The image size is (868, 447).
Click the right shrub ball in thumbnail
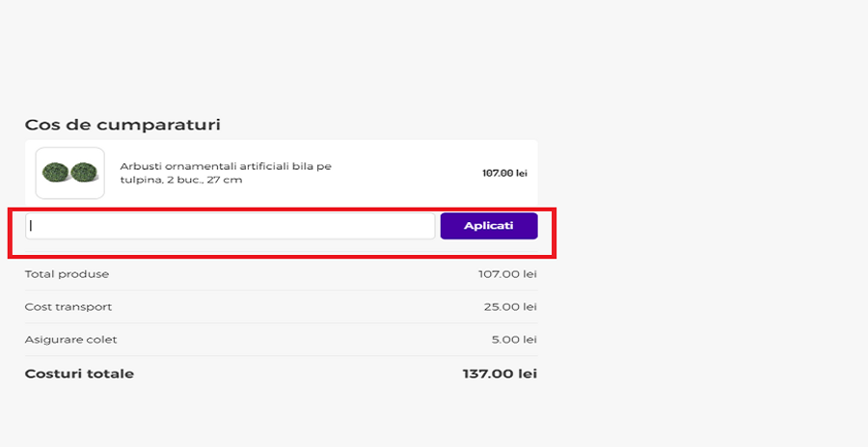pos(82,173)
